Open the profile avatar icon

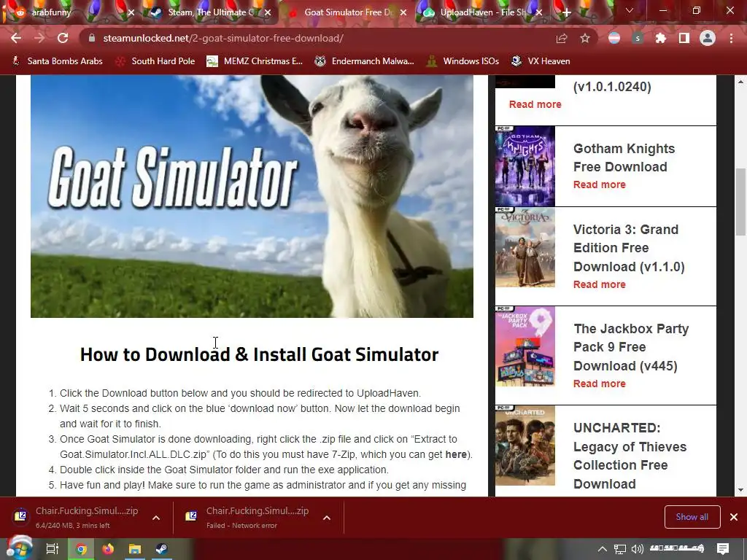click(708, 38)
